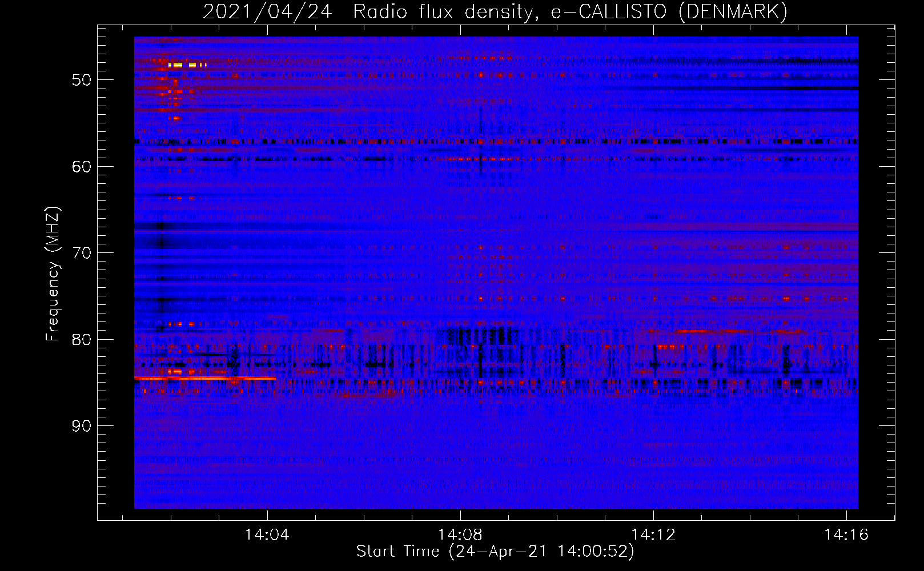This screenshot has height=571, width=924.
Task: Click the 'Start Time (24-Apr-21 14:00:52)' label
Action: point(495,552)
